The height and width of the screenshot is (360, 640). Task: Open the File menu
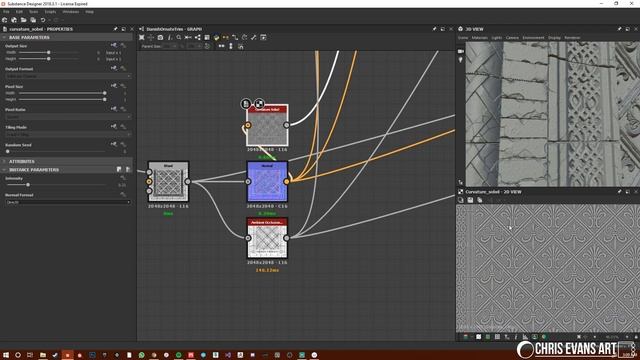point(7,12)
